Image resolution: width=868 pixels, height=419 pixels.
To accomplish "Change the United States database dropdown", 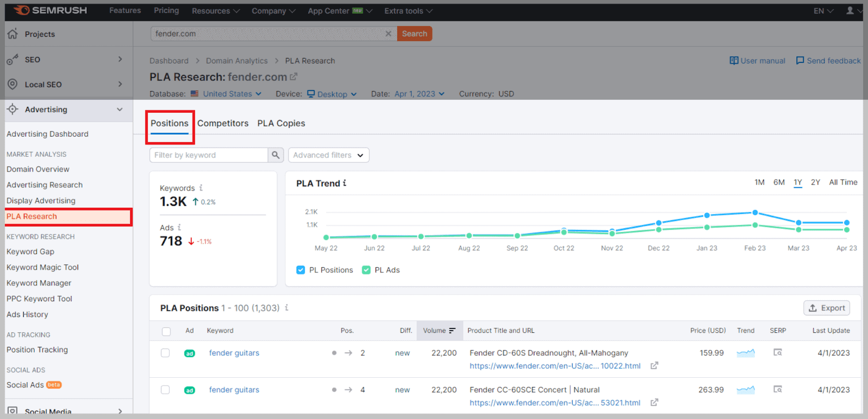I will (x=226, y=94).
